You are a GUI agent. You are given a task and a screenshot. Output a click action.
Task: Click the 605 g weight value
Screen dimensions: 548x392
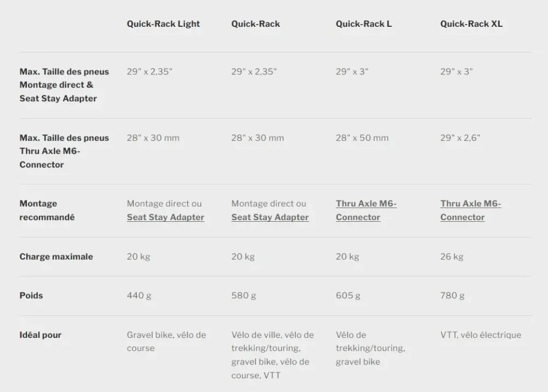point(348,295)
